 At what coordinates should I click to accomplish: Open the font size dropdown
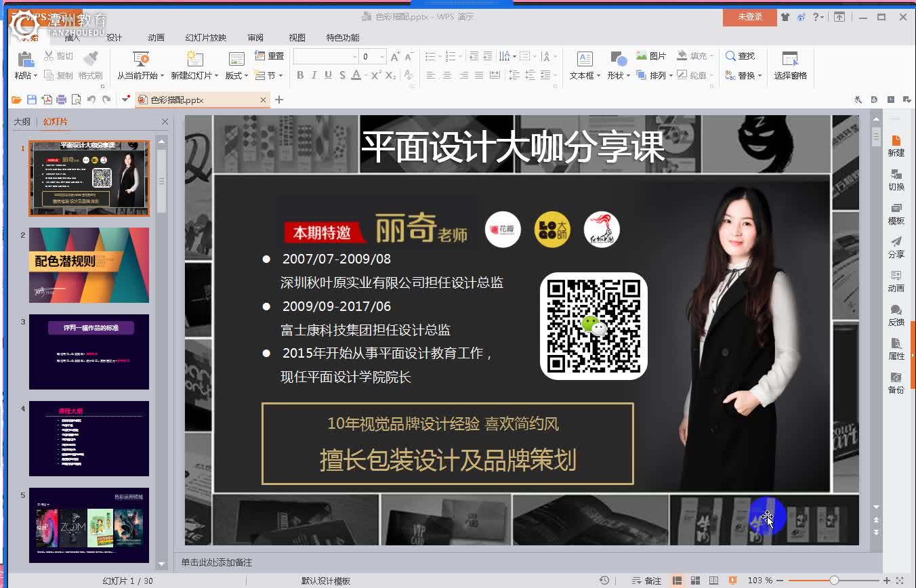click(383, 56)
